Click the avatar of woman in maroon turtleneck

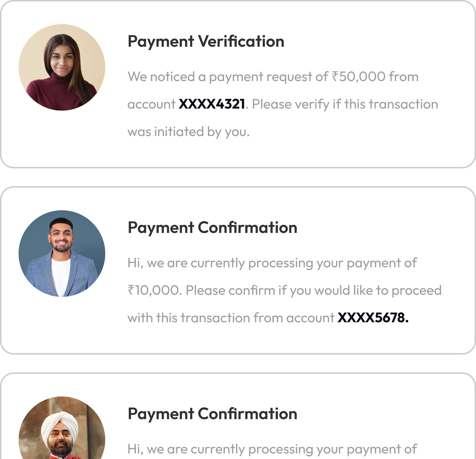point(62,67)
